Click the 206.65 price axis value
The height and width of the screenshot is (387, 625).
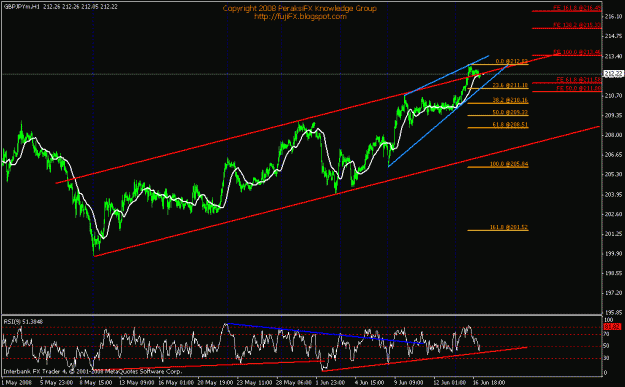click(x=613, y=155)
